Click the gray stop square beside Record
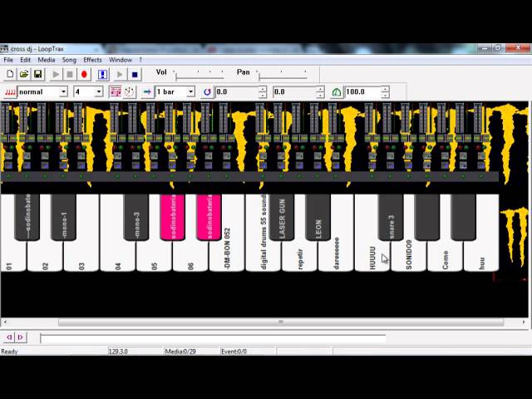Screen dimensions: 532x399 70,74
